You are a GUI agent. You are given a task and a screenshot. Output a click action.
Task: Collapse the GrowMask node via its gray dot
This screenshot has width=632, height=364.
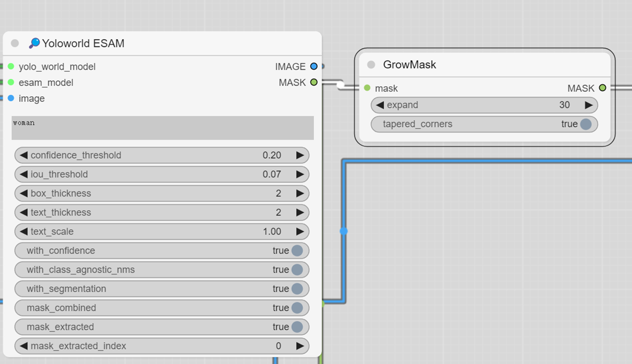371,65
